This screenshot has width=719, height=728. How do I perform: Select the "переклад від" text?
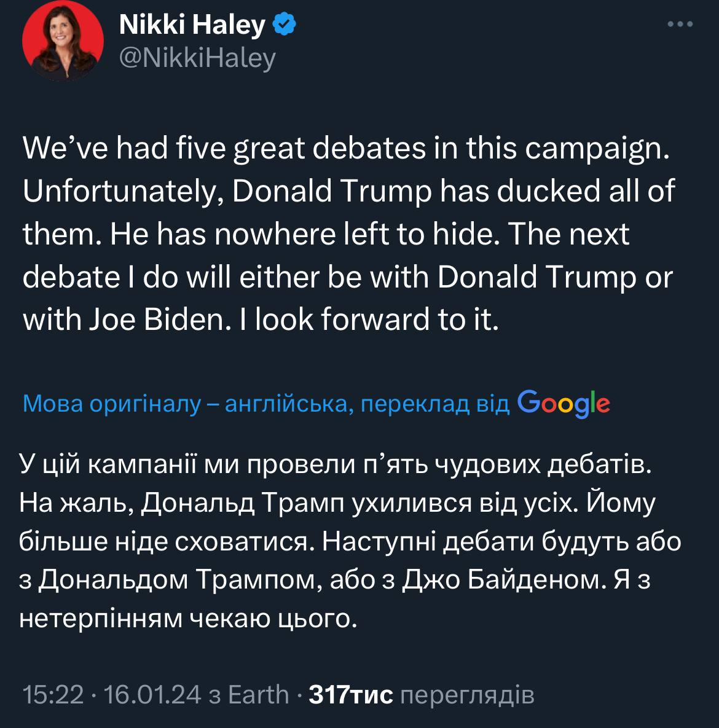tap(435, 405)
